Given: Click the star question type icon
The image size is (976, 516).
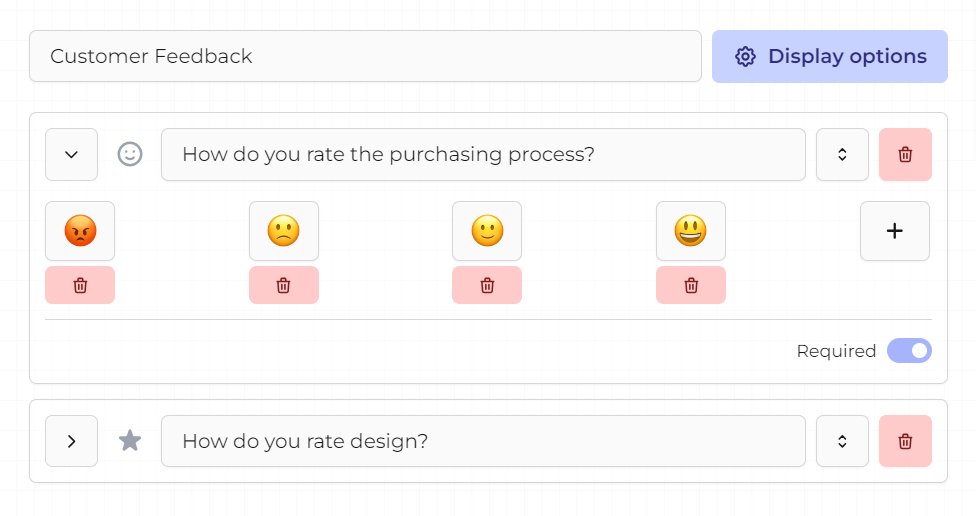Looking at the screenshot, I should point(130,441).
